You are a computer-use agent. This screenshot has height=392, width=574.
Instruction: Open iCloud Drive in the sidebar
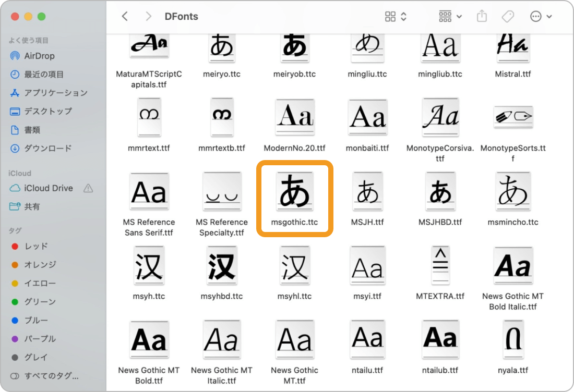(49, 188)
